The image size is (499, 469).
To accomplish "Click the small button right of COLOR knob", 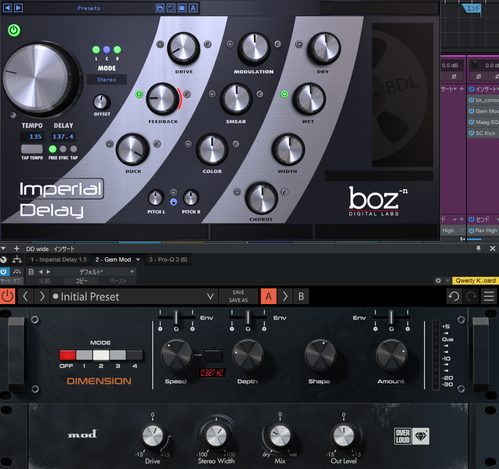I will tap(236, 144).
